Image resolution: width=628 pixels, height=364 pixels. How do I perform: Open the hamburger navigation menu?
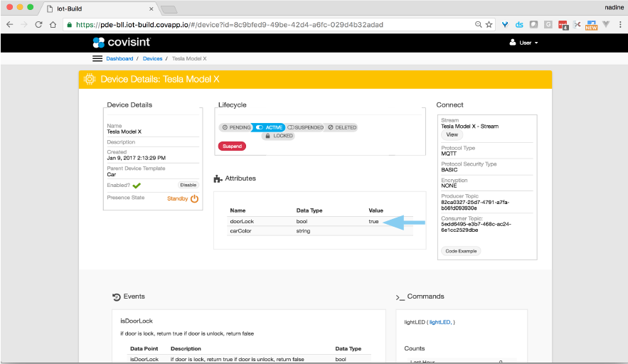tap(97, 59)
